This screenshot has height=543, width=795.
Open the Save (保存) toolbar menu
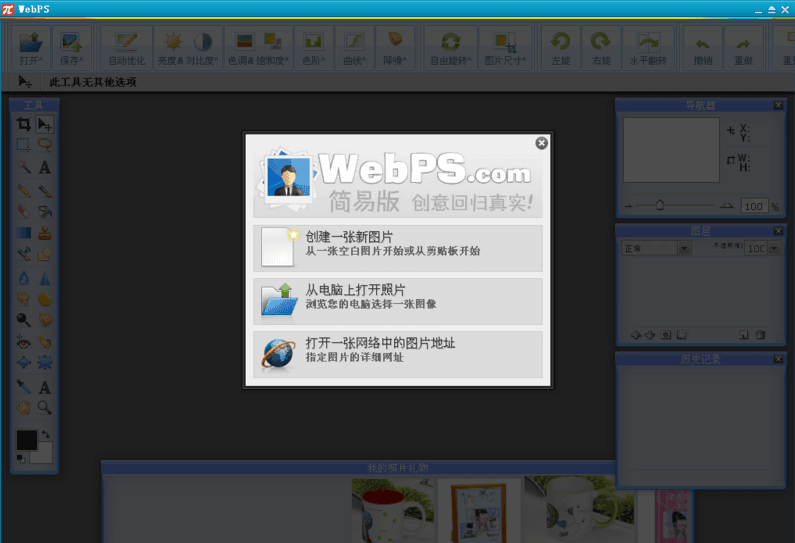70,46
